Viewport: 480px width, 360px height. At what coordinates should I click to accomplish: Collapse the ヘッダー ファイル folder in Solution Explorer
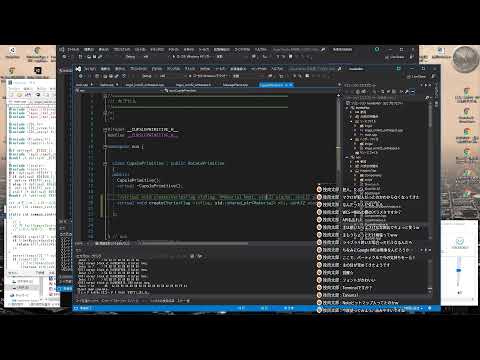point(351,139)
